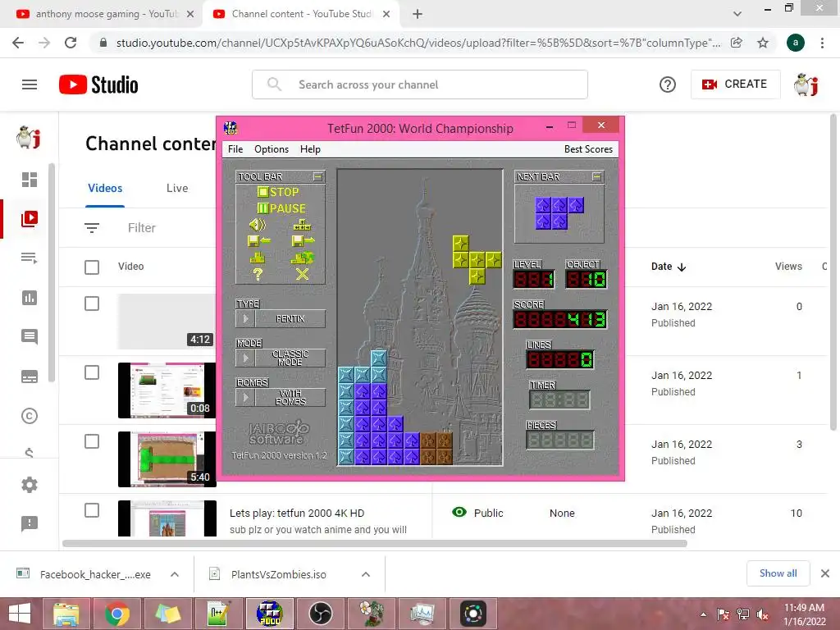This screenshot has width=840, height=630.
Task: Tick the checkbox for the 0:08 video
Action: tap(92, 373)
